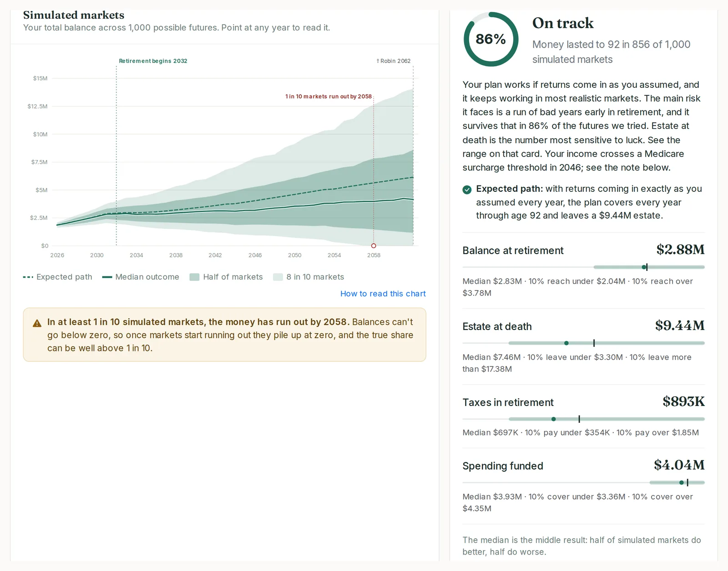Viewport: 728px width, 571px height.
Task: Click the Estate at death label
Action: 497,326
